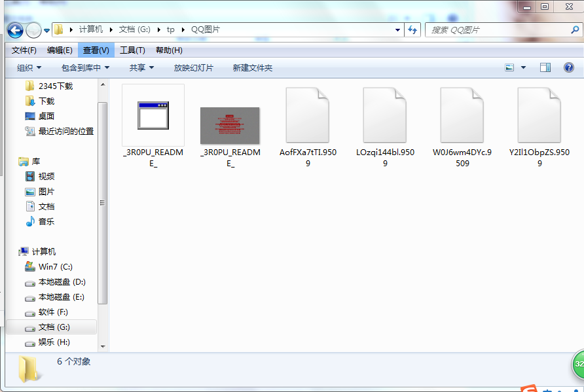584x392 pixels.
Task: Select 下载 in the navigation pane
Action: tap(40, 101)
